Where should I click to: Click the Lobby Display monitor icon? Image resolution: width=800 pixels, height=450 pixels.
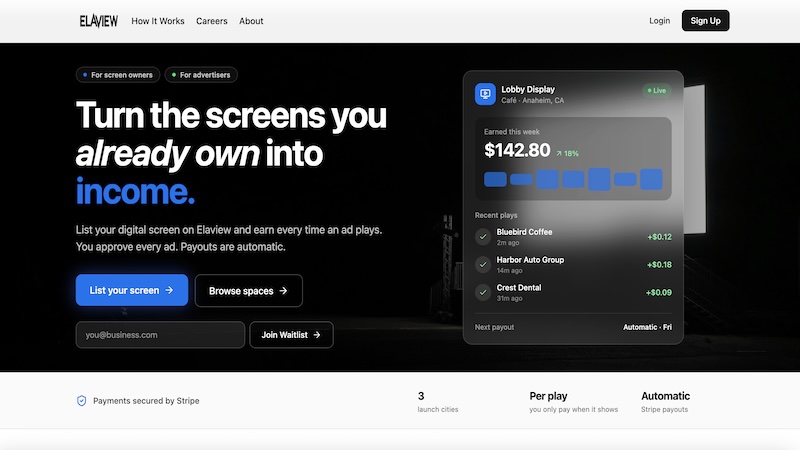(x=485, y=94)
